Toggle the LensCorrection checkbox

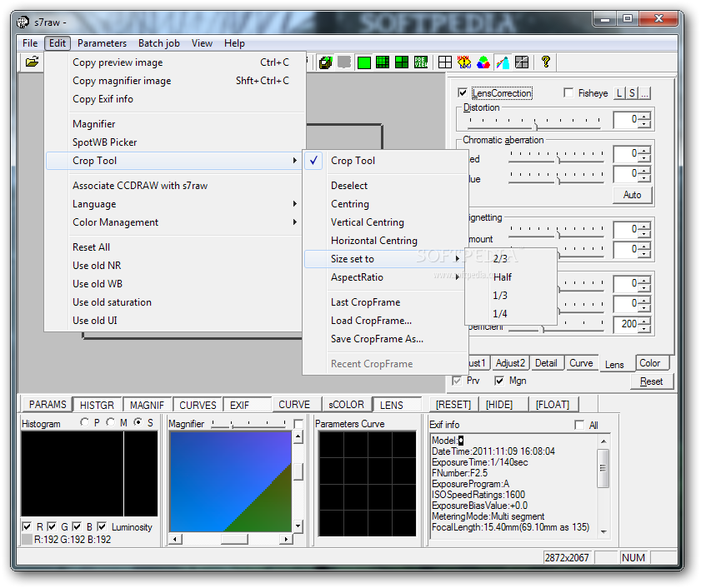(463, 93)
